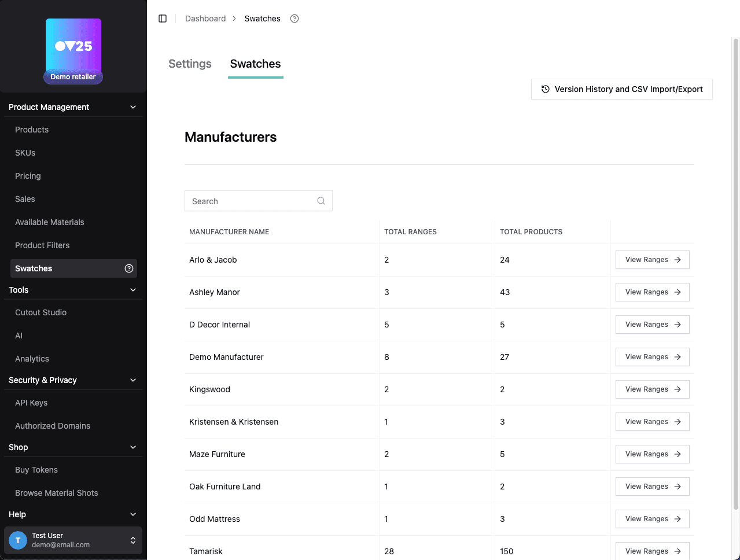740x560 pixels.
Task: Click the arrow icon in Arlo & Jacob row
Action: point(678,260)
